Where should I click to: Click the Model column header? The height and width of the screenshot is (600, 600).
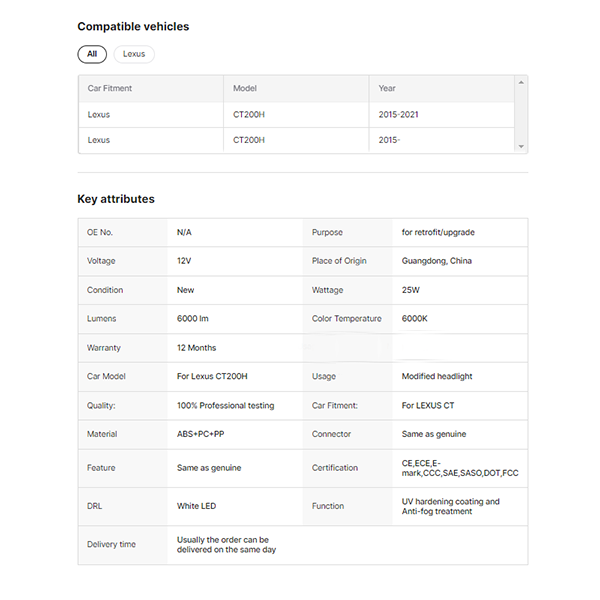(x=245, y=89)
